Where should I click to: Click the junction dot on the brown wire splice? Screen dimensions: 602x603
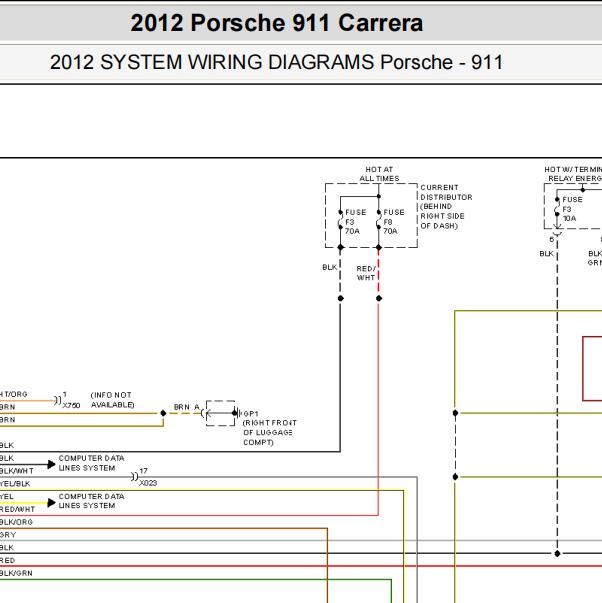pos(163,413)
